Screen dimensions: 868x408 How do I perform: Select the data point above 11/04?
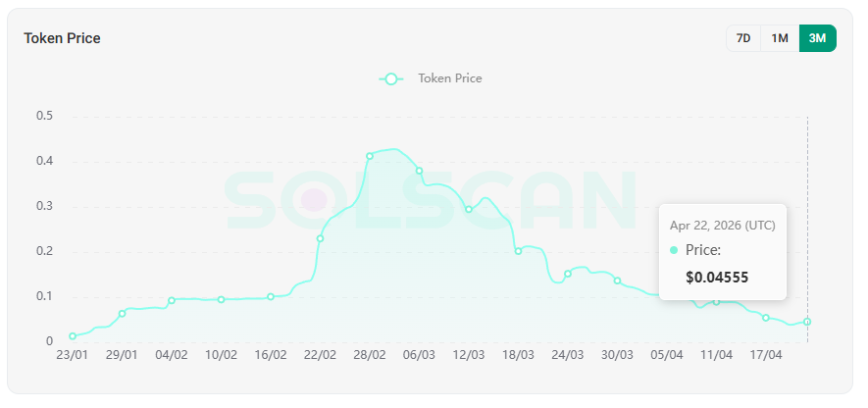click(x=716, y=302)
